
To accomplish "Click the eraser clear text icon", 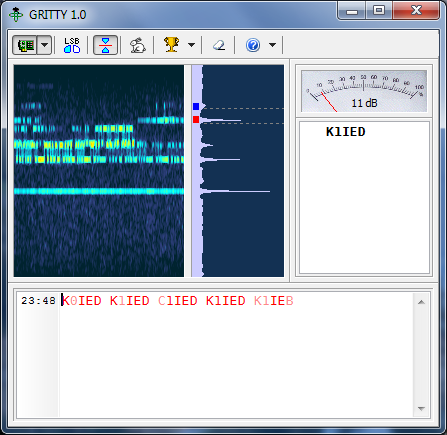I will (x=219, y=45).
